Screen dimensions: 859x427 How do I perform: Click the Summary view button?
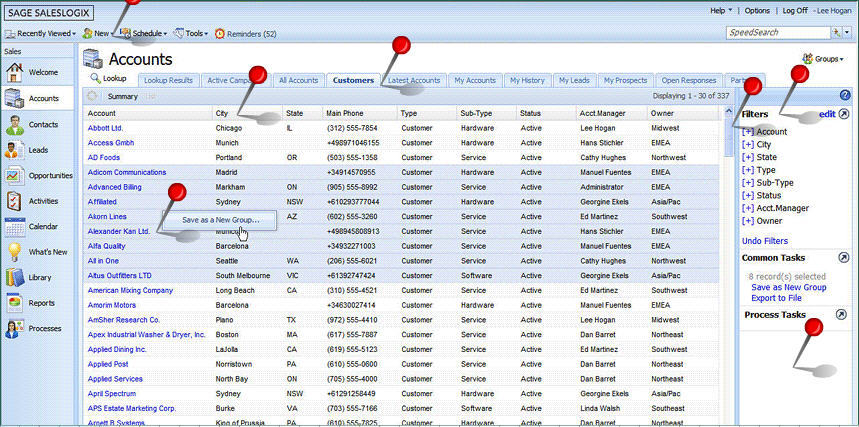[122, 96]
